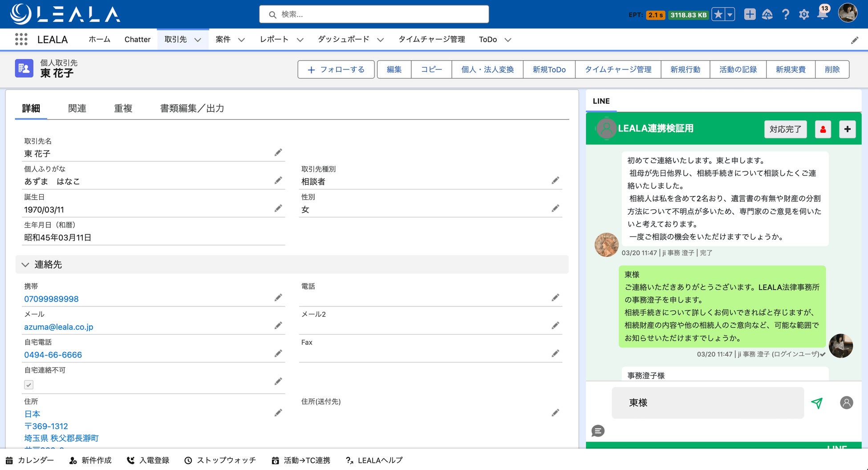This screenshot has width=868, height=470.
Task: Open the 取引先 tab dropdown chevron
Action: (x=198, y=40)
